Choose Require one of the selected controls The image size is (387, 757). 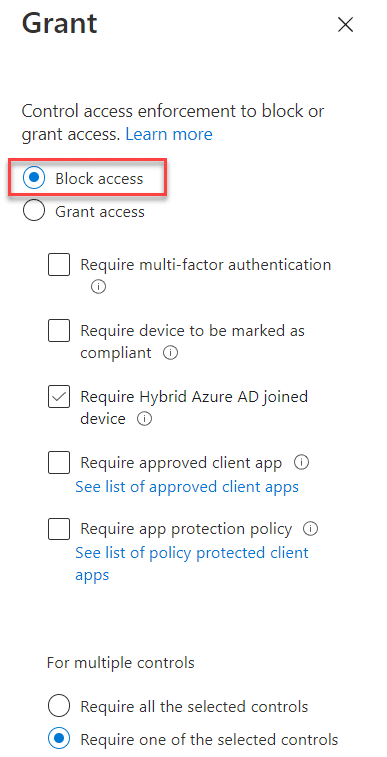[x=59, y=739]
